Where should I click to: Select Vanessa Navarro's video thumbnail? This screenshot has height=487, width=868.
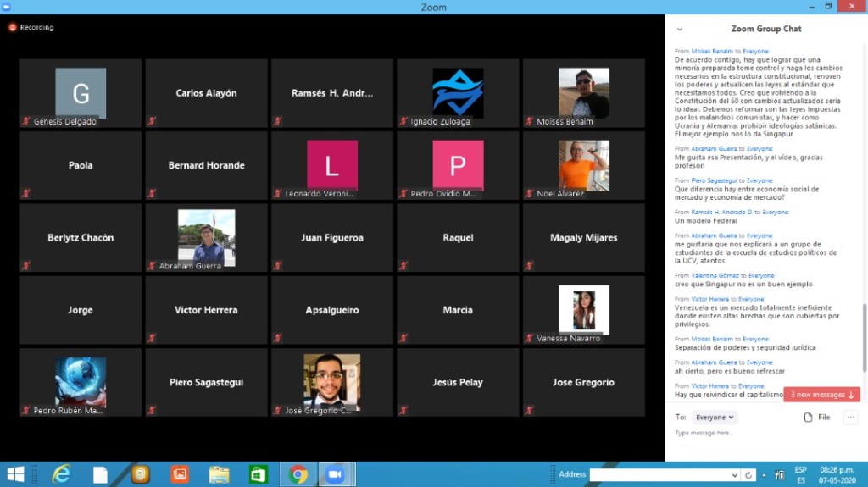click(x=583, y=310)
